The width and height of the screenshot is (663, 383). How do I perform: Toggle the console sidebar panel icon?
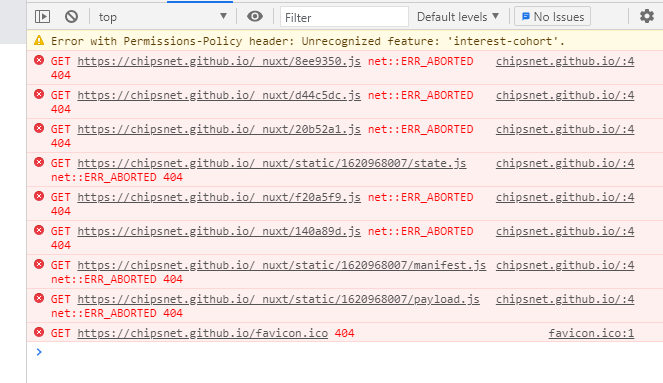pyautogui.click(x=42, y=16)
